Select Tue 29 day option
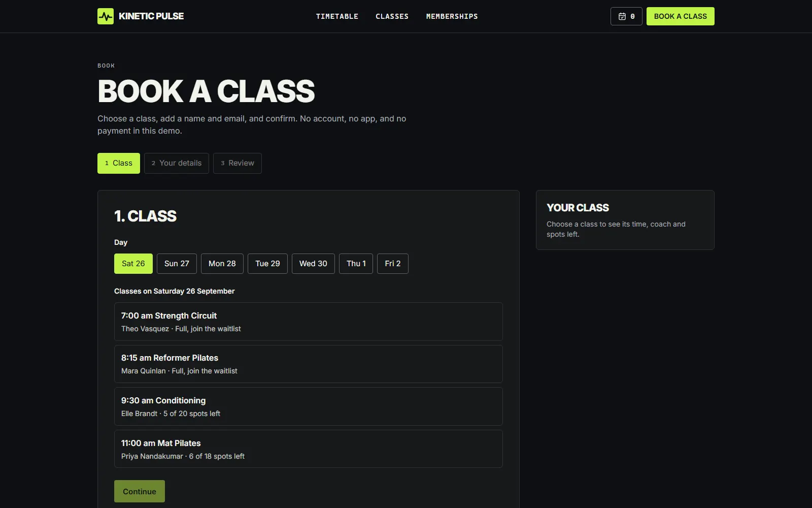The image size is (812, 508). click(x=267, y=264)
